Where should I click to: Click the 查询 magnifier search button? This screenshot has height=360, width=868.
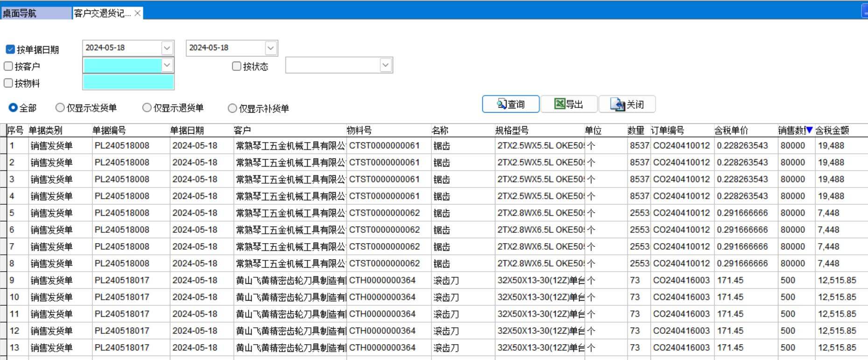click(x=510, y=104)
